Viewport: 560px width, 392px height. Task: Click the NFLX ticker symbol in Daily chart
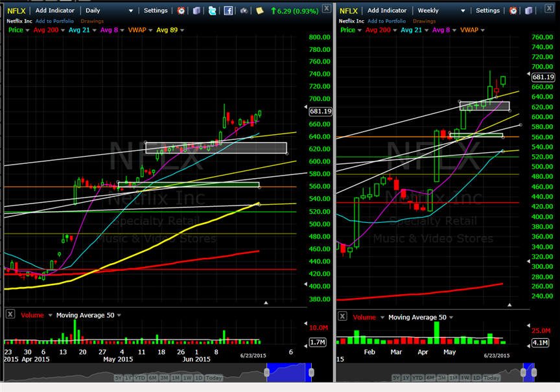pos(16,11)
